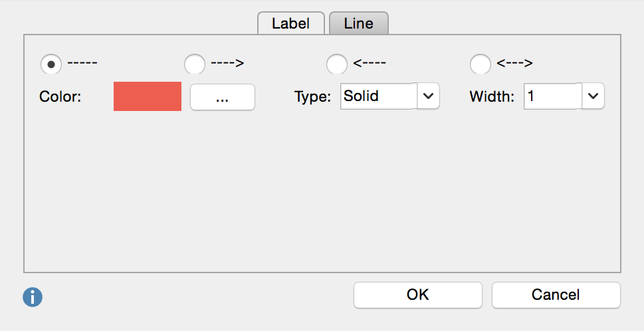Click the red color swatch
Image resolution: width=644 pixels, height=331 pixels.
(148, 96)
